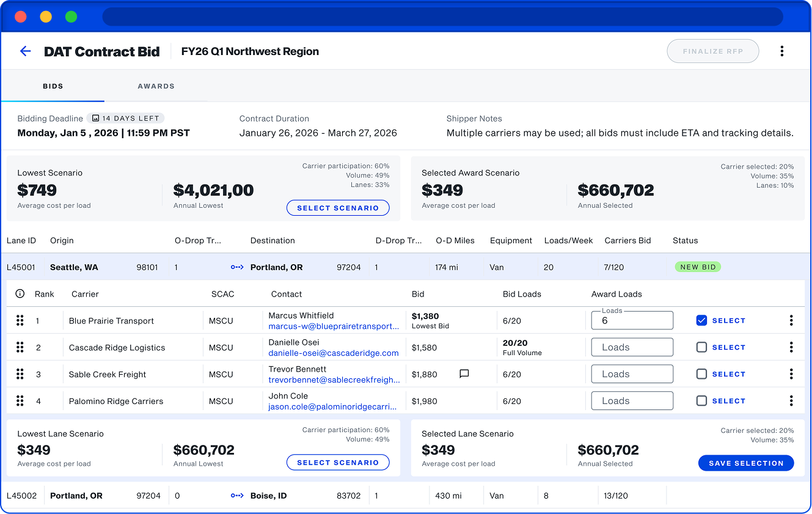Grab the drag handle for Cascade Ridge Logistics
The height and width of the screenshot is (514, 812).
pos(20,347)
